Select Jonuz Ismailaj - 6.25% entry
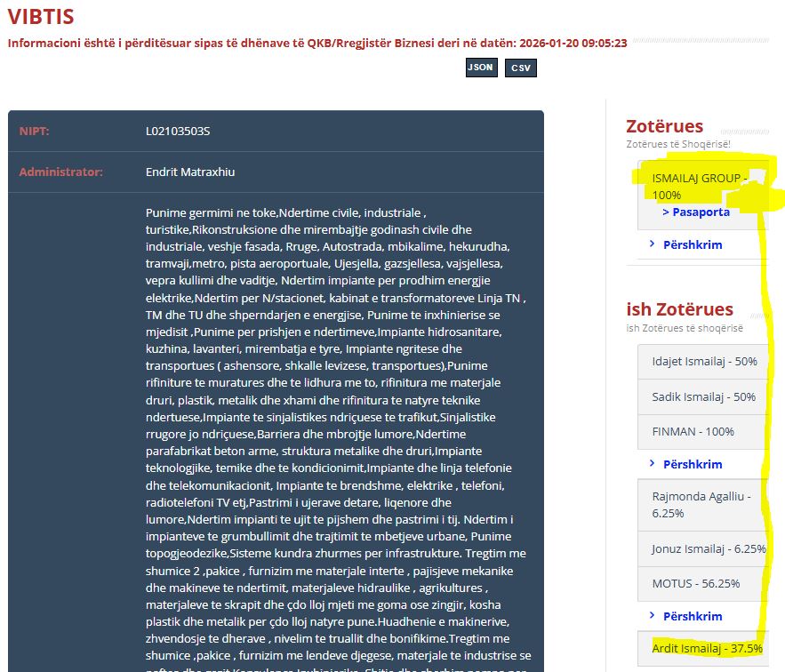The width and height of the screenshot is (785, 672). coord(708,549)
